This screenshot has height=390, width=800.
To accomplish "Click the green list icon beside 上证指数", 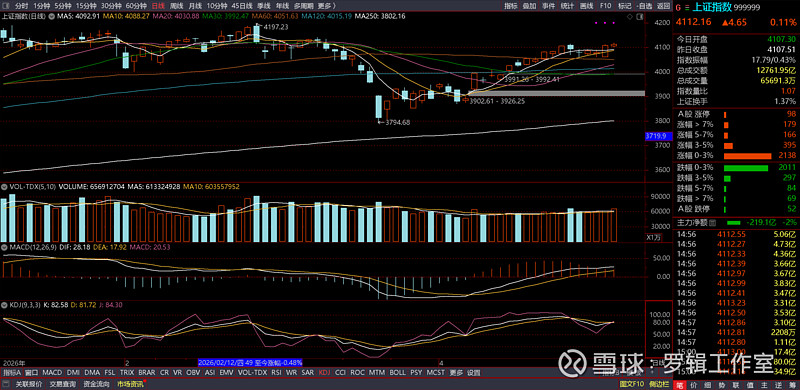I will point(687,8).
